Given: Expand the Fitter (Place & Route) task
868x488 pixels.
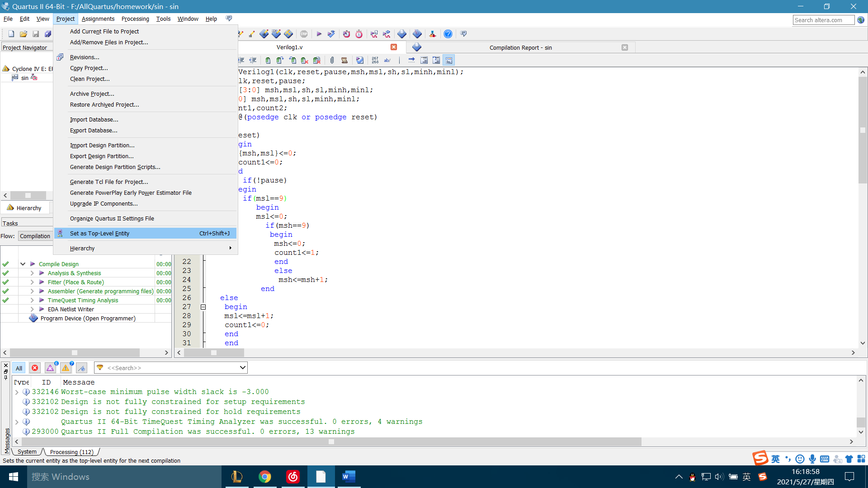Looking at the screenshot, I should (x=32, y=282).
